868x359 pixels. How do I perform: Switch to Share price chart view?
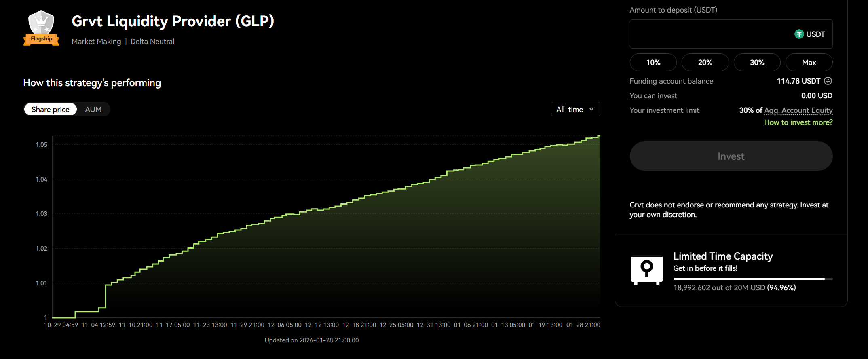point(51,110)
